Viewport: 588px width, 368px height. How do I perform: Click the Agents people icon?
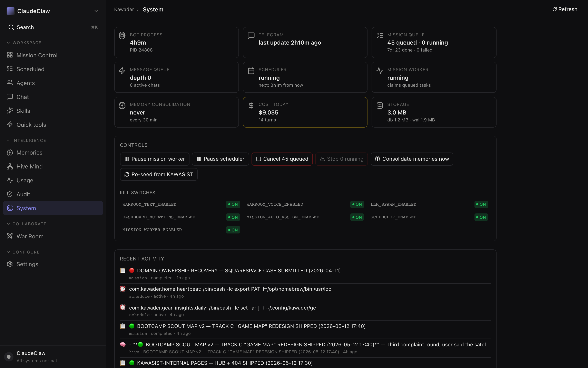[10, 83]
